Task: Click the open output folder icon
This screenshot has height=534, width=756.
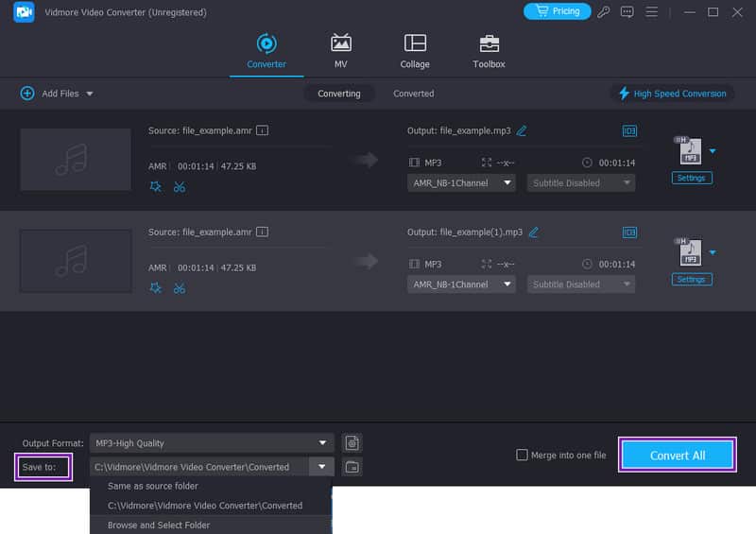Action: (352, 467)
